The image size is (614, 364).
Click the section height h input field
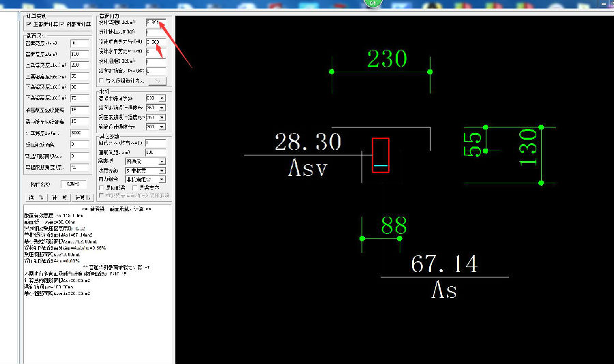click(80, 54)
